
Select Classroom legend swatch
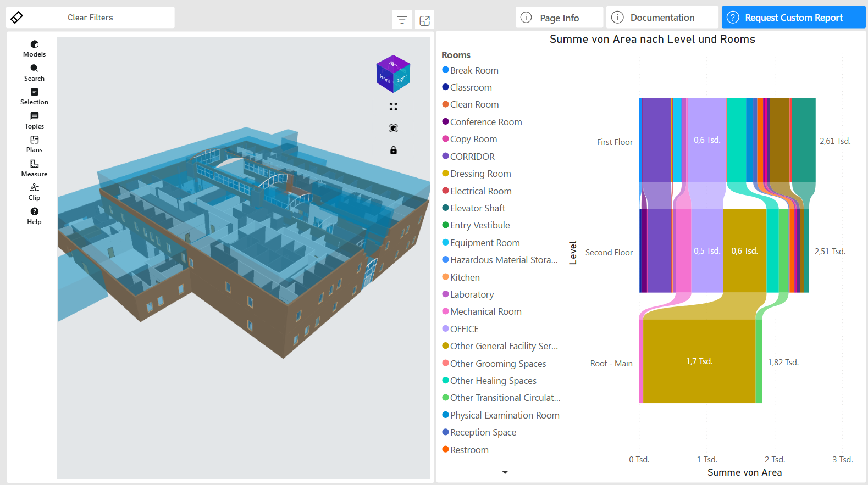[x=446, y=87]
